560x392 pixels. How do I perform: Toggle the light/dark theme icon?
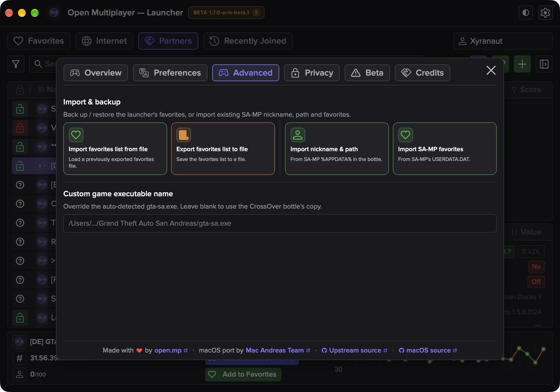[526, 13]
